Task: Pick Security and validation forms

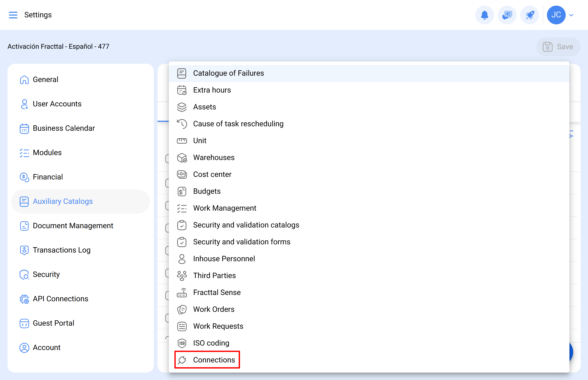Action: [x=241, y=242]
